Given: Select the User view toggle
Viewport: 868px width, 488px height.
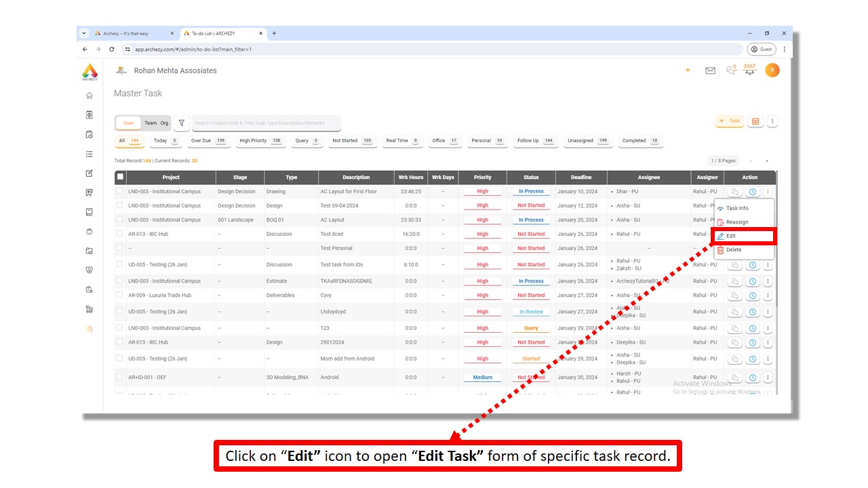Looking at the screenshot, I should pyautogui.click(x=128, y=123).
